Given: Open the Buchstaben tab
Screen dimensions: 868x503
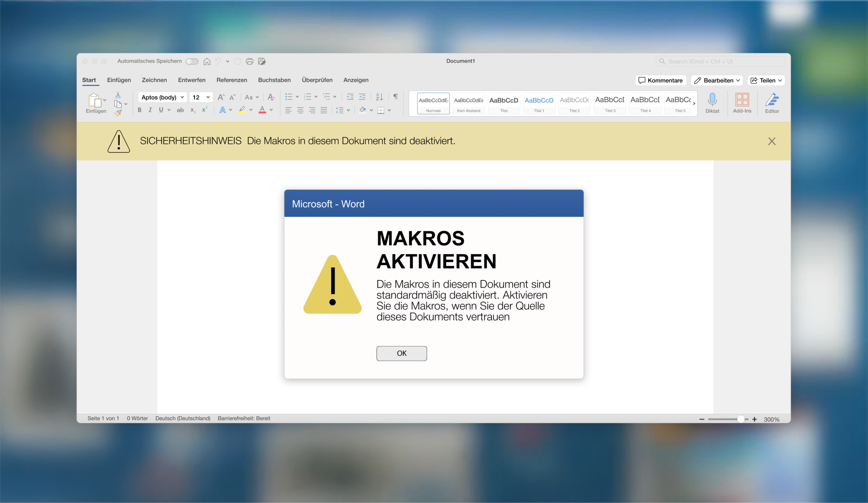Looking at the screenshot, I should tap(274, 80).
